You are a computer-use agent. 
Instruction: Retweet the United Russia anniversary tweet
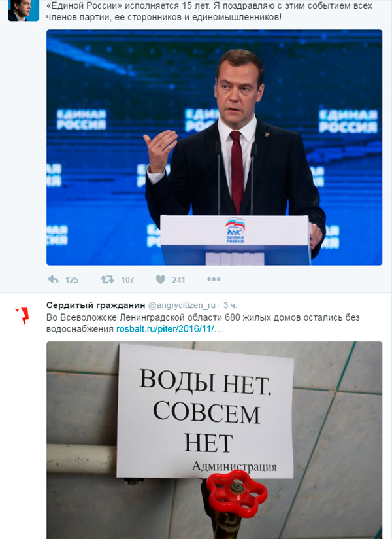107,279
